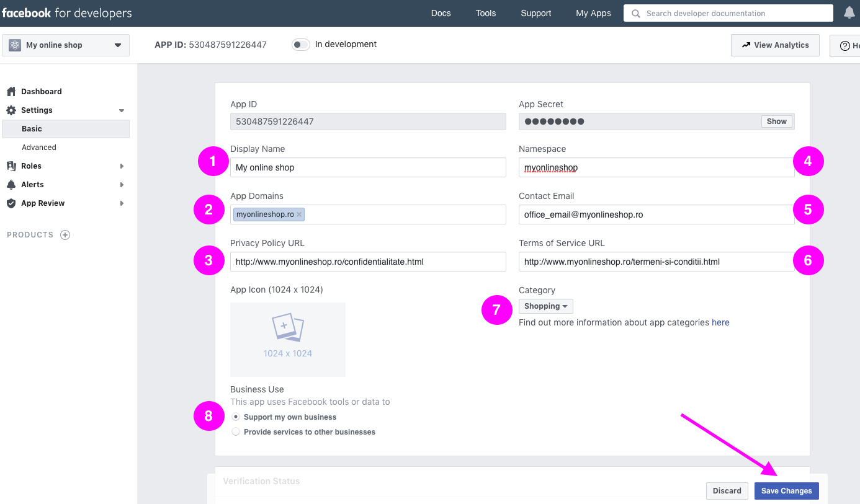
Task: Click the App Review shield icon
Action: [11, 203]
